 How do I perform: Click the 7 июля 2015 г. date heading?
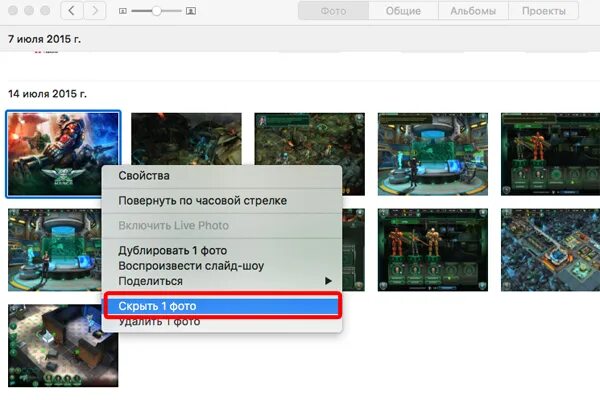click(x=44, y=39)
